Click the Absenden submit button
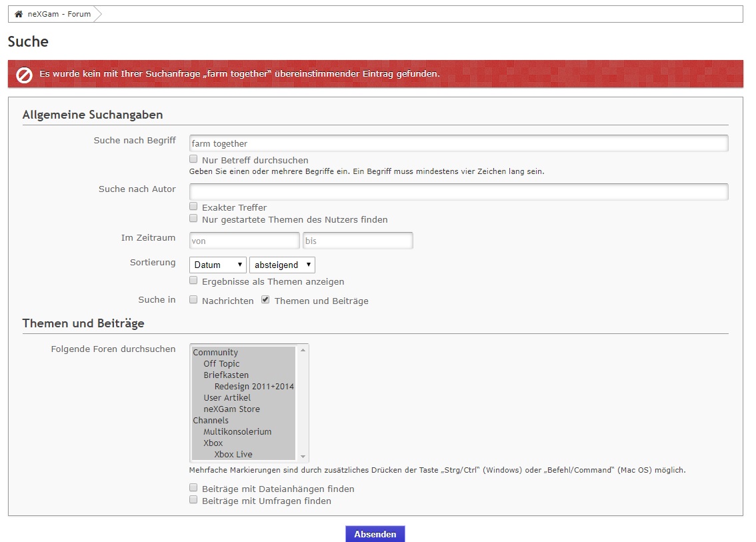This screenshot has width=756, height=542. tap(375, 534)
